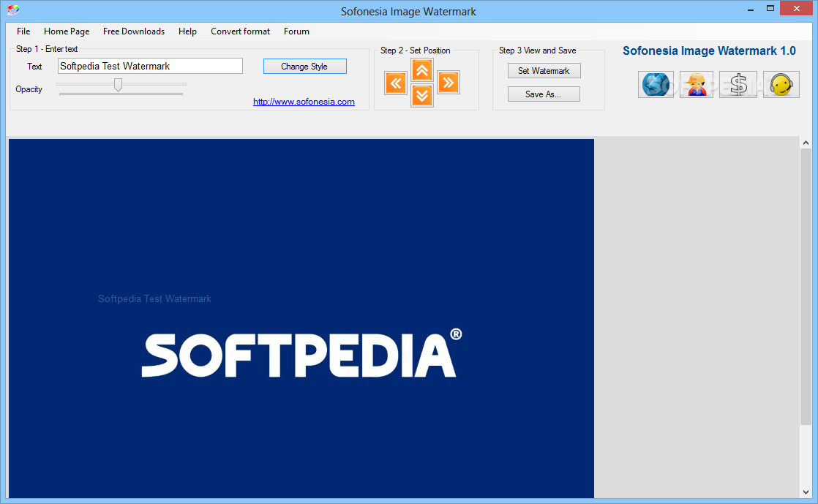This screenshot has width=818, height=504.
Task: Move watermark left with double-arrow button
Action: click(x=395, y=83)
